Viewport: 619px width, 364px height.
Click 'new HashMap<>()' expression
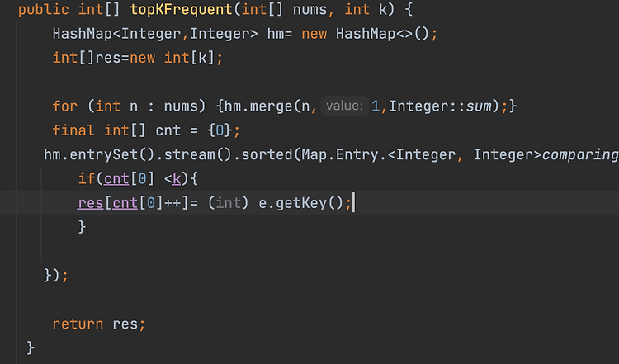(x=365, y=34)
